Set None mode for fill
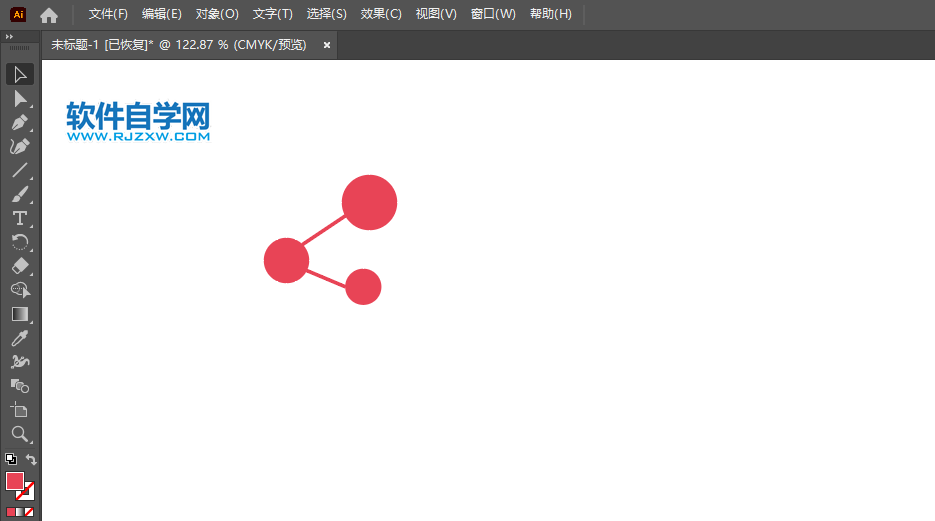935x521 pixels. (29, 512)
